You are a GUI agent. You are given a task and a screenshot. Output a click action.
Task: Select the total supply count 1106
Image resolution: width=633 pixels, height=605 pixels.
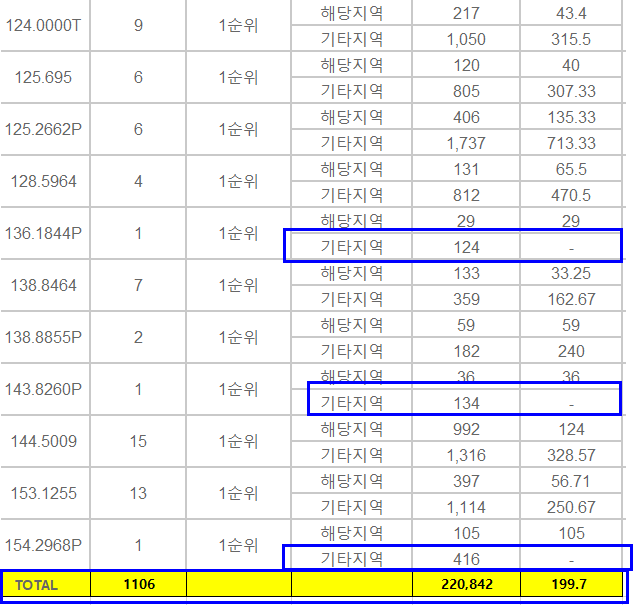pyautogui.click(x=138, y=584)
